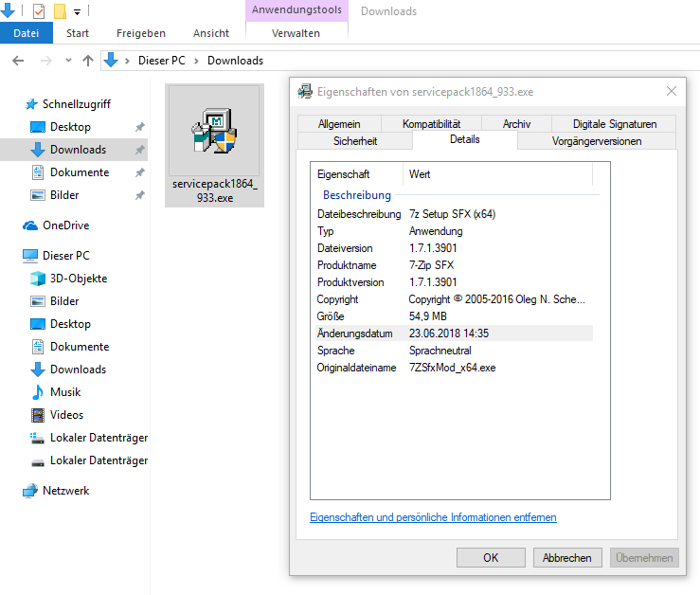
Task: Click the Schnellzugriff star item
Action: [76, 104]
